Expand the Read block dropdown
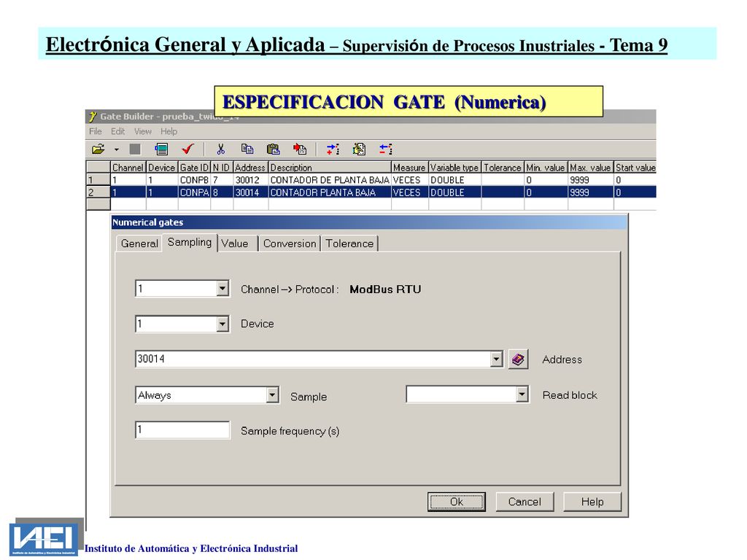The width and height of the screenshot is (747, 560). click(522, 394)
